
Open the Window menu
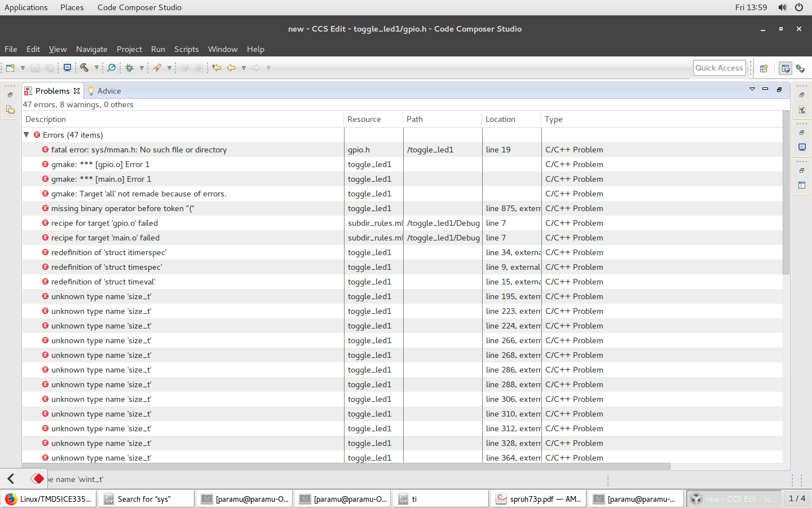[223, 49]
